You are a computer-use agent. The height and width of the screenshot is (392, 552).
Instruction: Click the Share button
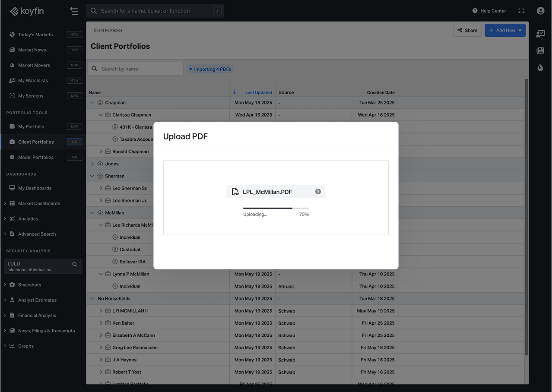click(467, 30)
